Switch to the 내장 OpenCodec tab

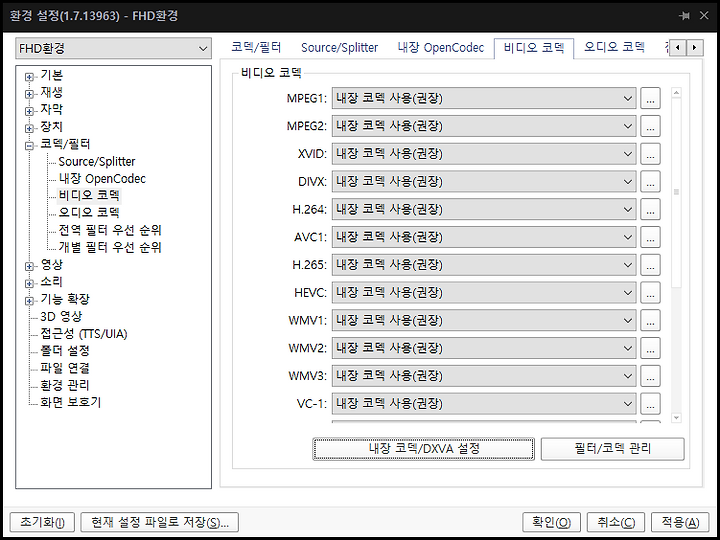(440, 47)
